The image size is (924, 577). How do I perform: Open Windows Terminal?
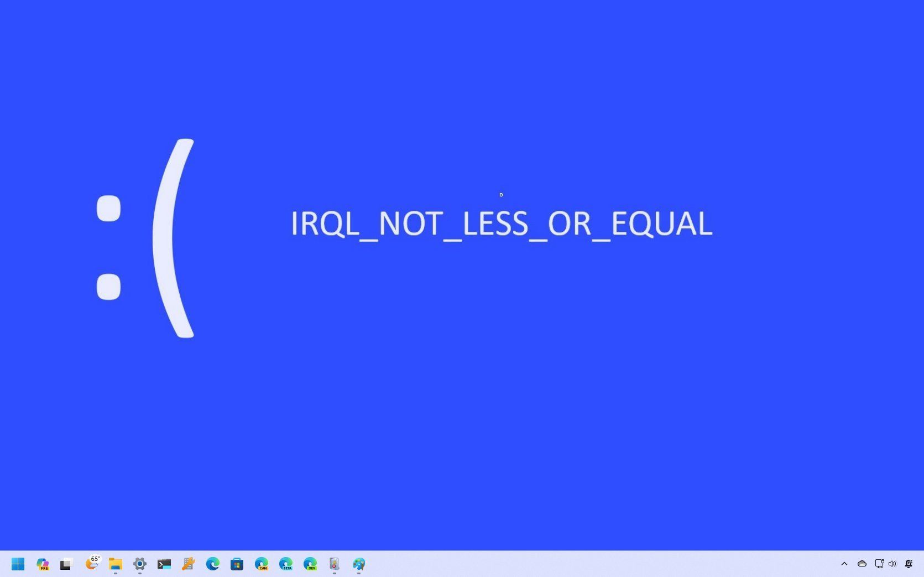164,564
